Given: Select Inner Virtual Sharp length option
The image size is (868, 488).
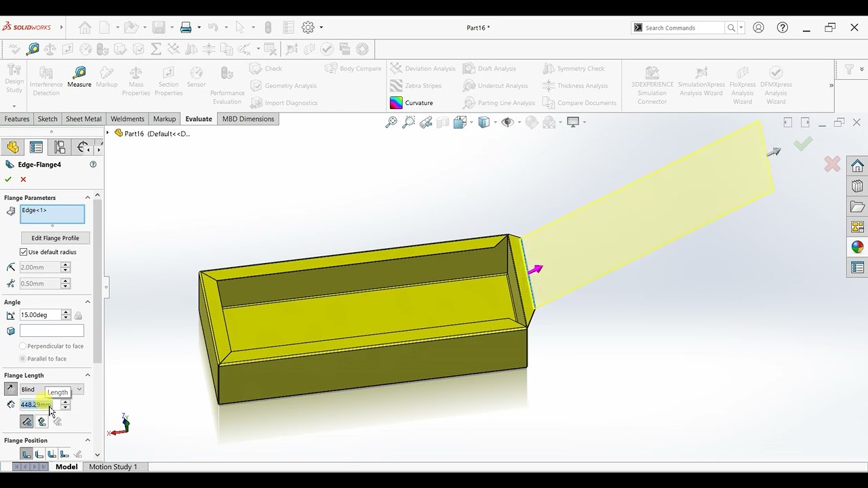Looking at the screenshot, I should 42,422.
